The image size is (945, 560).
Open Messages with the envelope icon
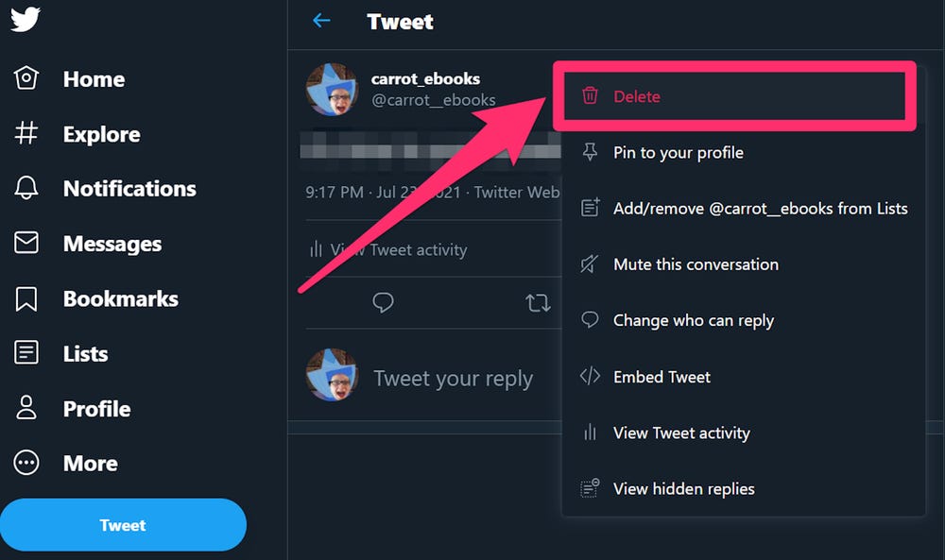pyautogui.click(x=28, y=244)
